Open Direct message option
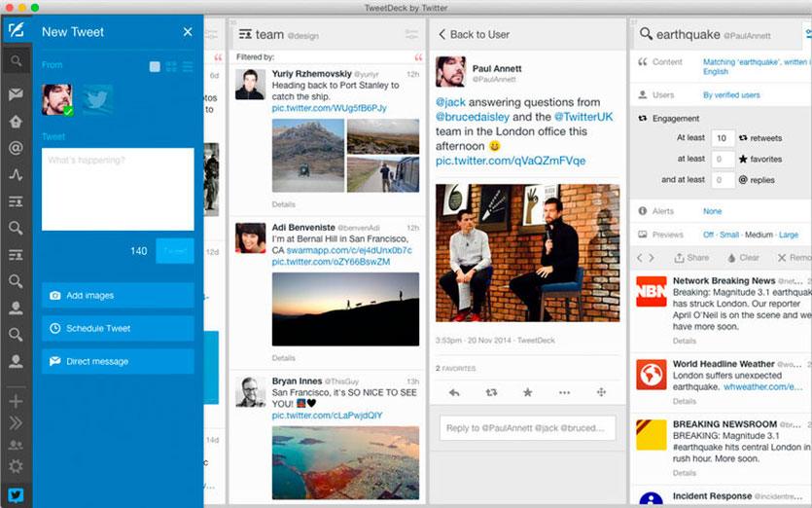The image size is (812, 508). pos(118,362)
